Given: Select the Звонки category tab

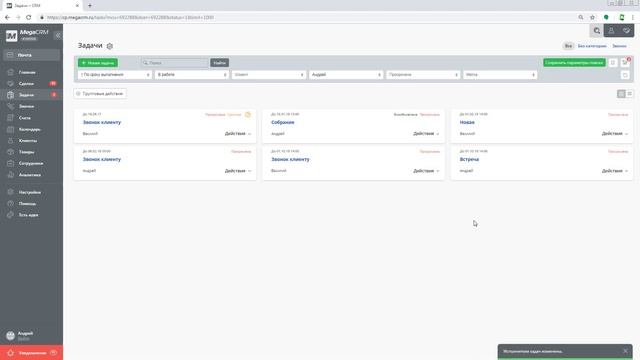Looking at the screenshot, I should point(619,46).
